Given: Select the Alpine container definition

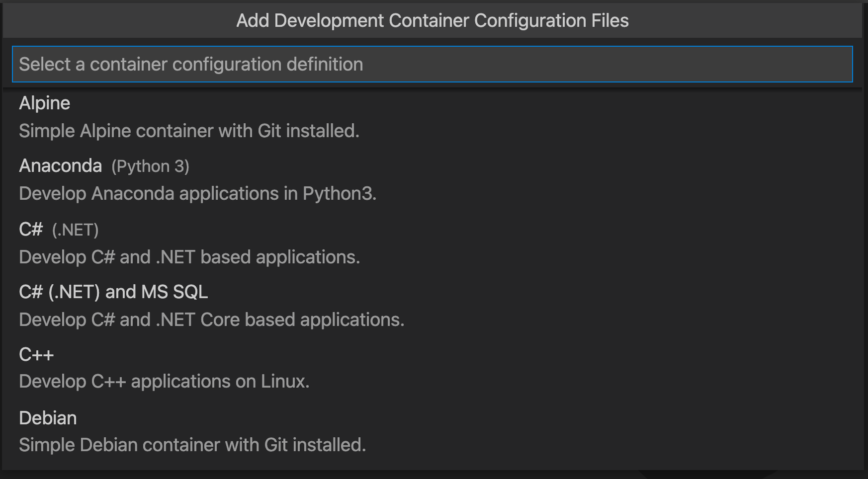Looking at the screenshot, I should pos(432,117).
